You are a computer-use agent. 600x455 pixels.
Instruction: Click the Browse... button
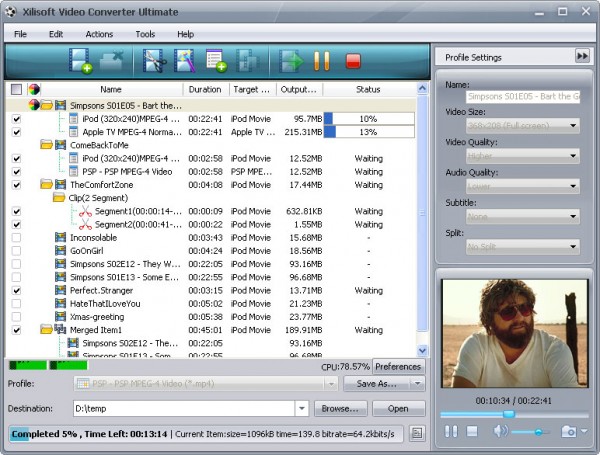point(340,408)
